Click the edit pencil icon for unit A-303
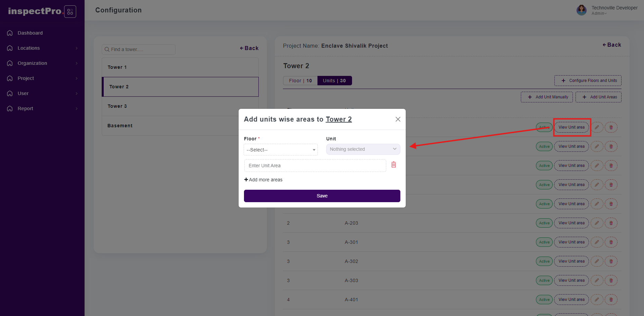The height and width of the screenshot is (316, 644). coord(597,280)
